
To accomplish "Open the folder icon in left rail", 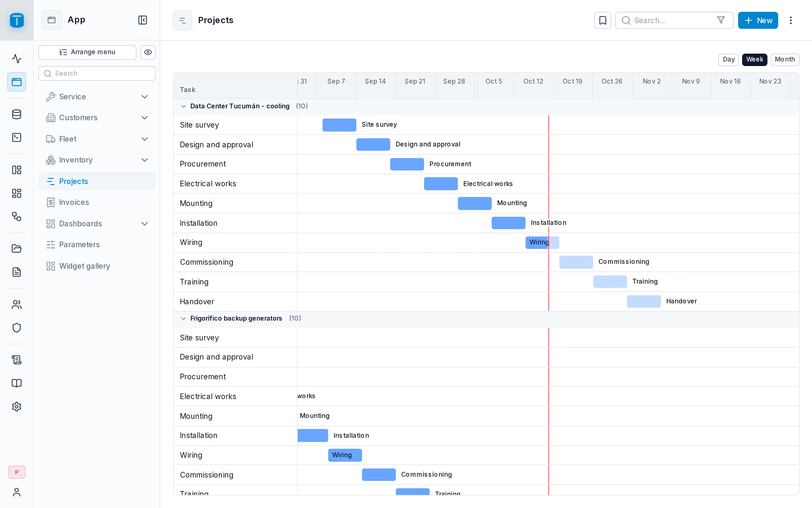I will [x=17, y=249].
